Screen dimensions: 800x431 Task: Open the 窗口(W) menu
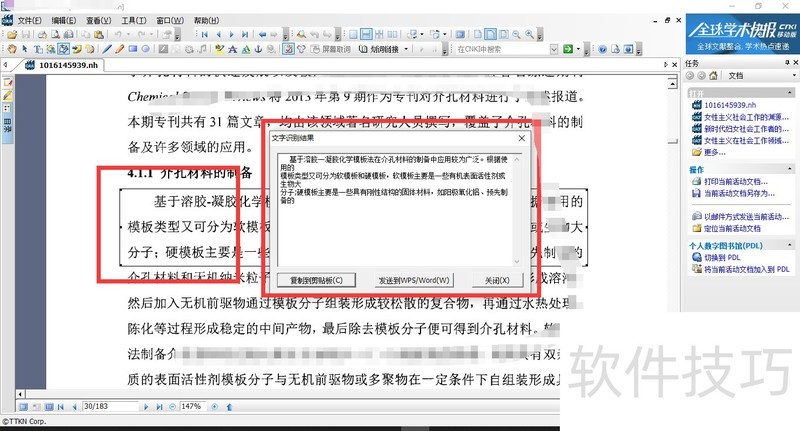click(170, 20)
